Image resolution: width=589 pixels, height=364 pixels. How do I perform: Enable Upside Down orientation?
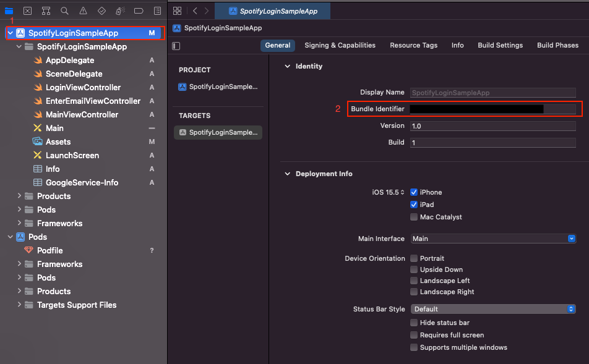(x=414, y=269)
